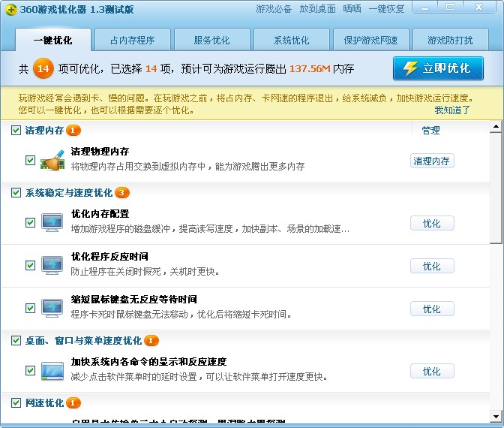
Task: Click the 网速优化 group heading
Action: (44, 403)
